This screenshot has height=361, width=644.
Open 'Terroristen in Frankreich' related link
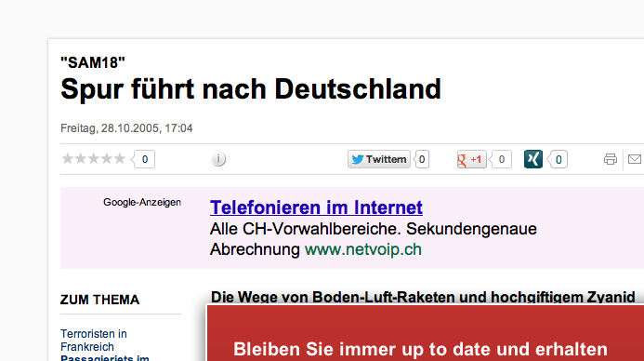[x=94, y=340]
